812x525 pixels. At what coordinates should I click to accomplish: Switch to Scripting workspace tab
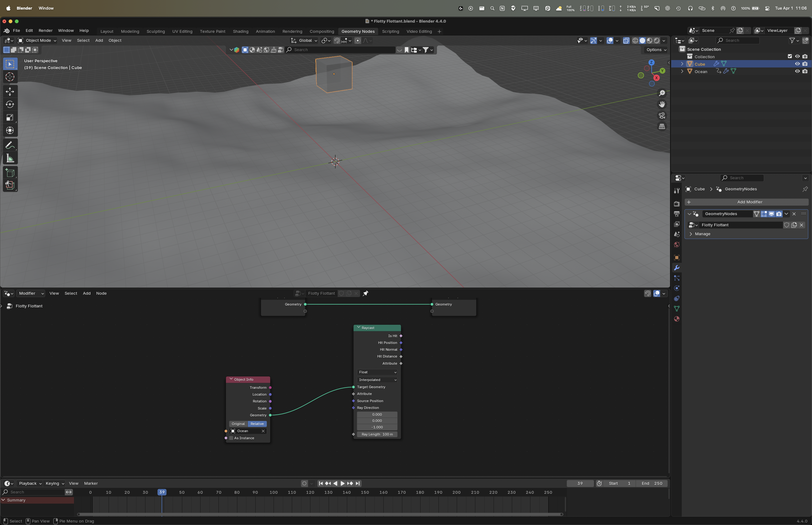tap(391, 31)
